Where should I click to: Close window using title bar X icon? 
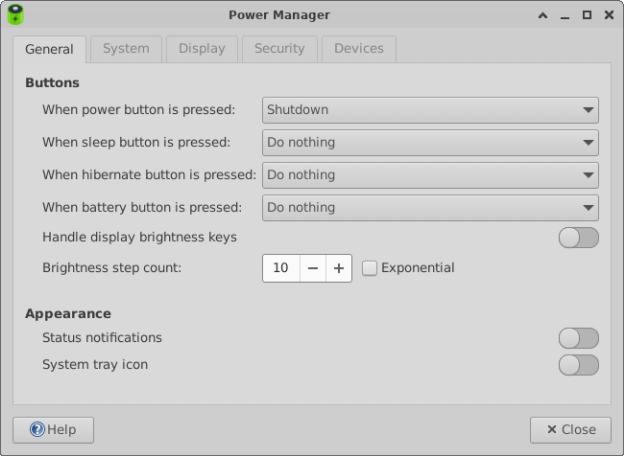point(608,15)
